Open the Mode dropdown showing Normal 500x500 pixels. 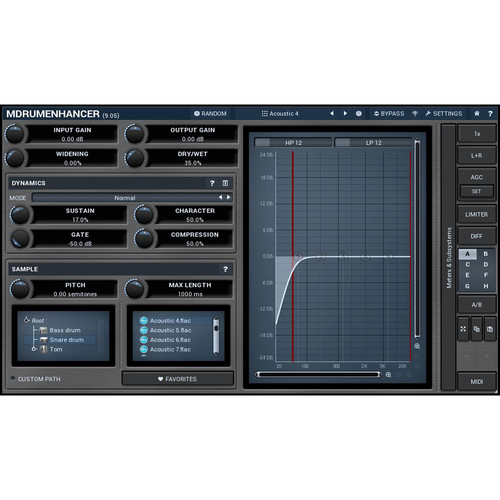pos(132,198)
